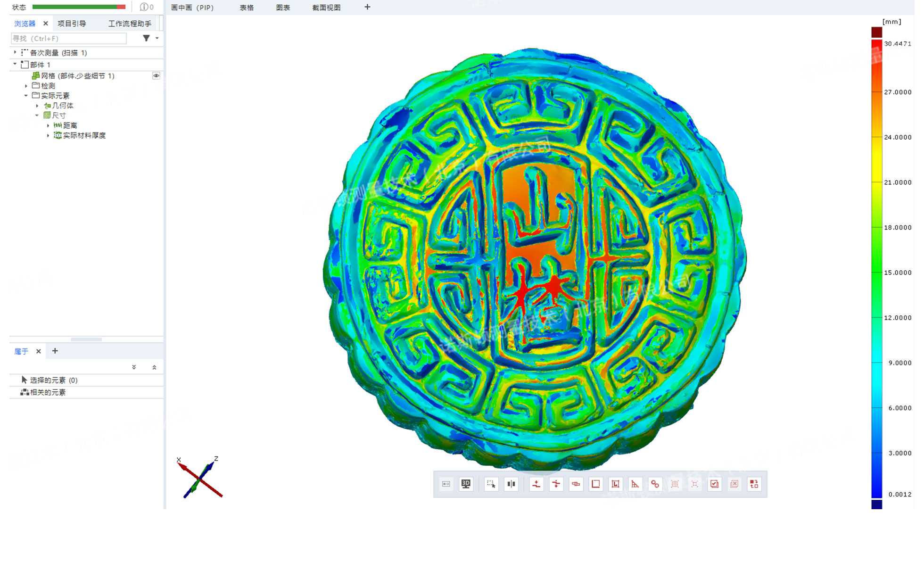Click the mirror/symmetry split icon
This screenshot has width=924, height=587.
click(x=511, y=484)
